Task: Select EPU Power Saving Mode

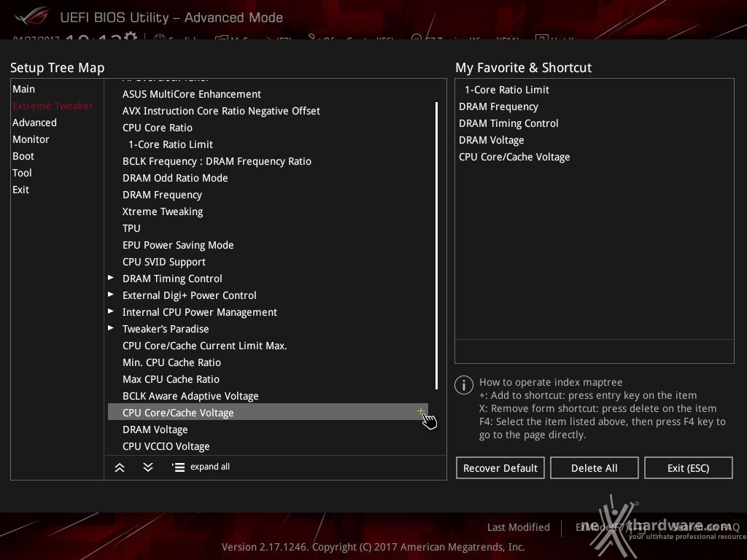Action: pyautogui.click(x=178, y=245)
